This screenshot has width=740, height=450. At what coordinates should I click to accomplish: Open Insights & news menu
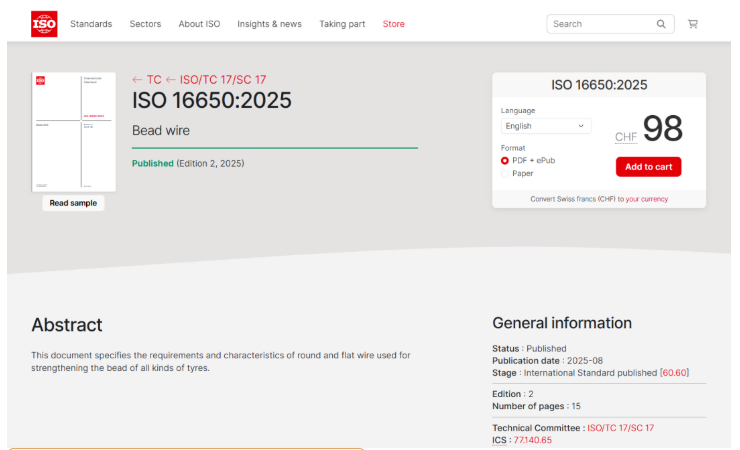[269, 24]
